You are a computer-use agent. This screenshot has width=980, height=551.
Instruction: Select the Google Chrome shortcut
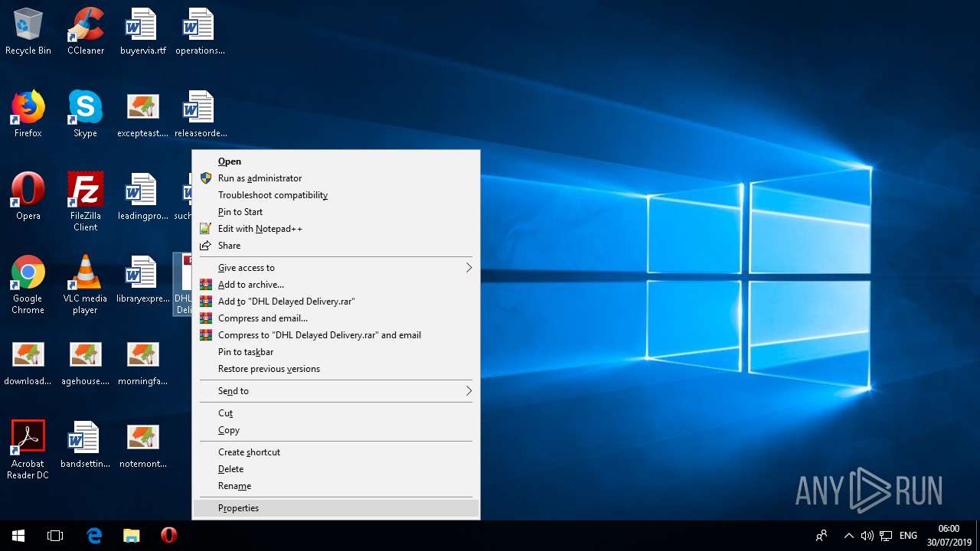(28, 285)
